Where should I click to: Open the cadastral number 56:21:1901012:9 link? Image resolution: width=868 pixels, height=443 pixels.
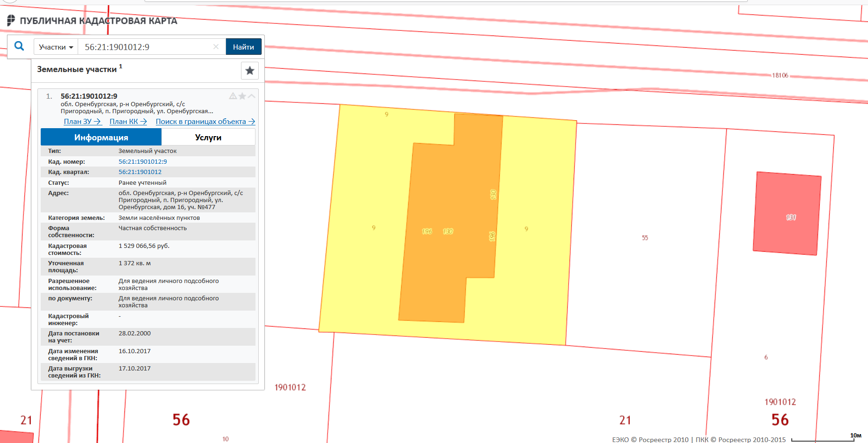(x=143, y=162)
